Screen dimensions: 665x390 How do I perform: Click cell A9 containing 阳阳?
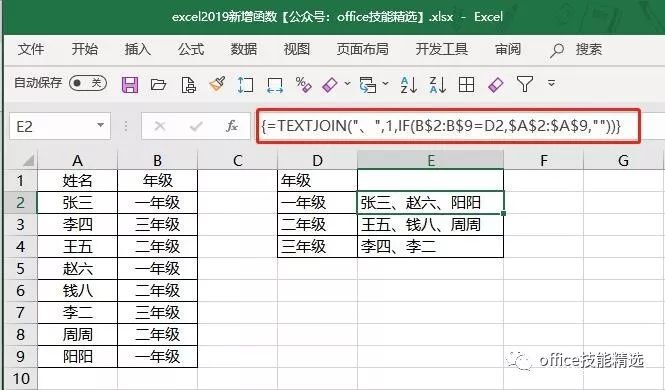click(x=77, y=357)
